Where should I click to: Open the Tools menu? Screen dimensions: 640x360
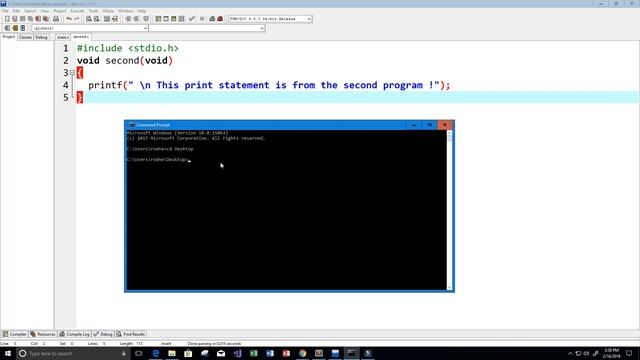click(x=93, y=11)
